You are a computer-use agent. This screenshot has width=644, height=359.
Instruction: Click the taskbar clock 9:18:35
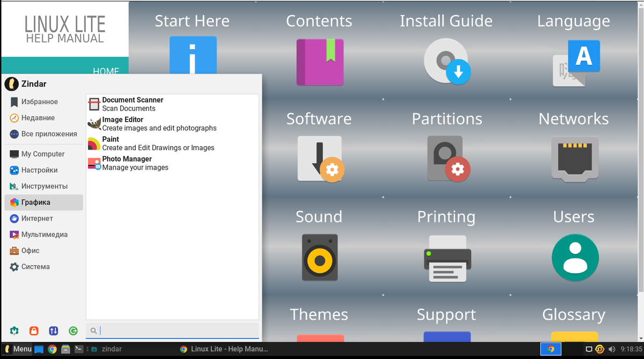pyautogui.click(x=631, y=349)
